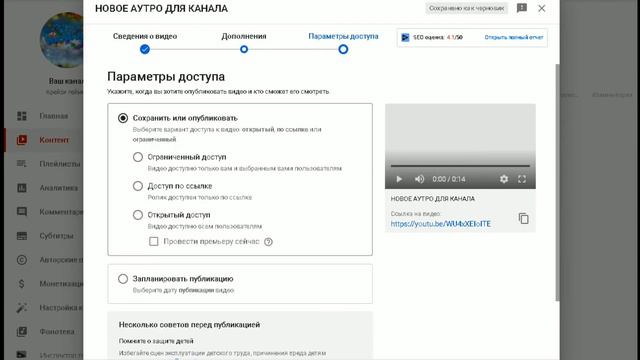This screenshot has width=640, height=360.
Task: Click the SEO score logo icon
Action: click(x=405, y=37)
